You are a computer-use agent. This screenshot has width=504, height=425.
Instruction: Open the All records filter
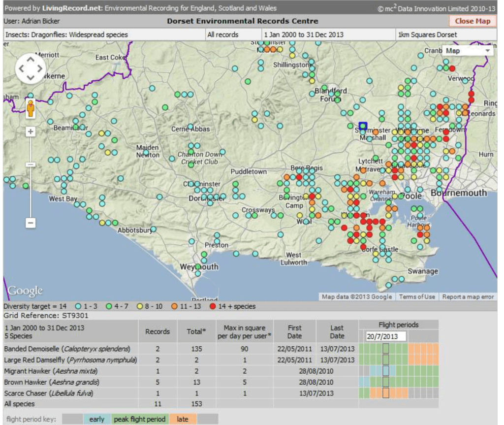[x=232, y=35]
